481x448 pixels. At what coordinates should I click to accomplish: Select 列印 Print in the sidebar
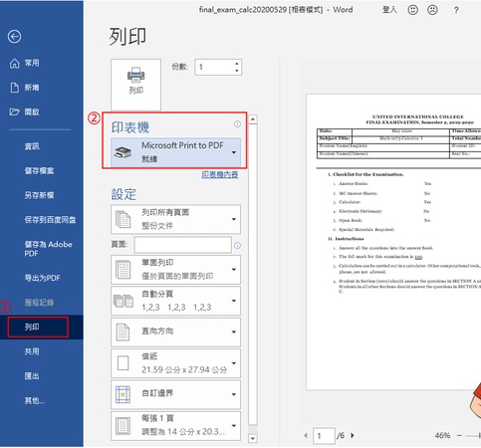(42, 328)
